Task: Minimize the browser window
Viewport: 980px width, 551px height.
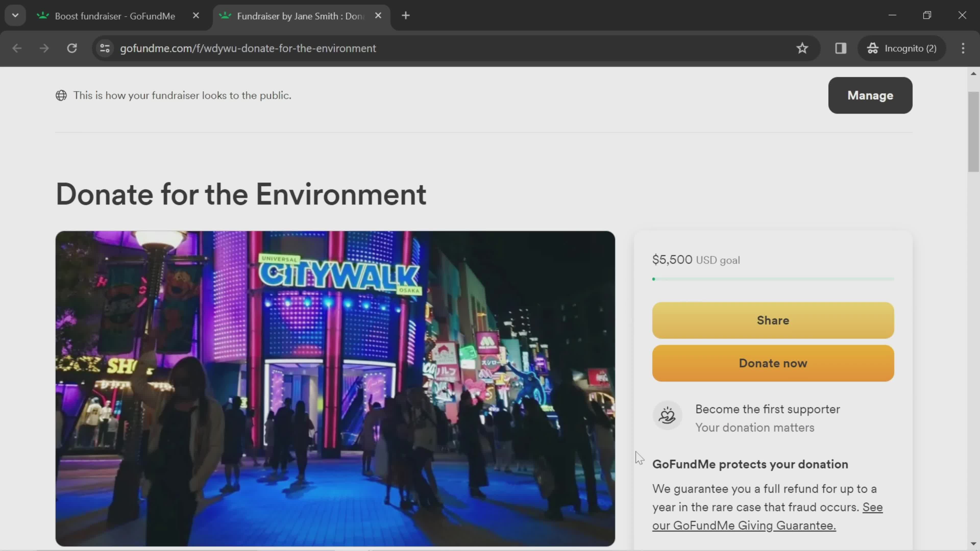Action: (892, 15)
